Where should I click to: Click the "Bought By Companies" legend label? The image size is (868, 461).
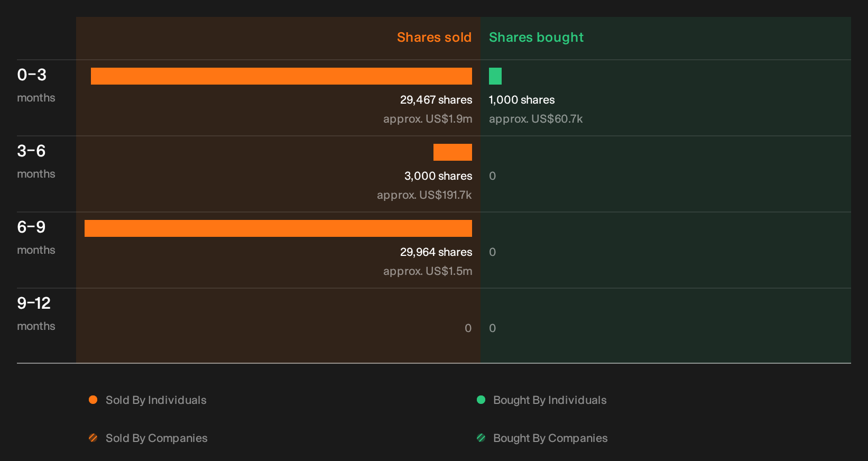[550, 438]
